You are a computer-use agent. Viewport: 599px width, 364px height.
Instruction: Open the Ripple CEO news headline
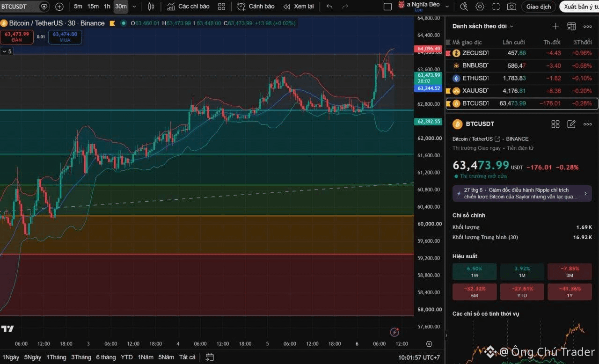pyautogui.click(x=522, y=193)
